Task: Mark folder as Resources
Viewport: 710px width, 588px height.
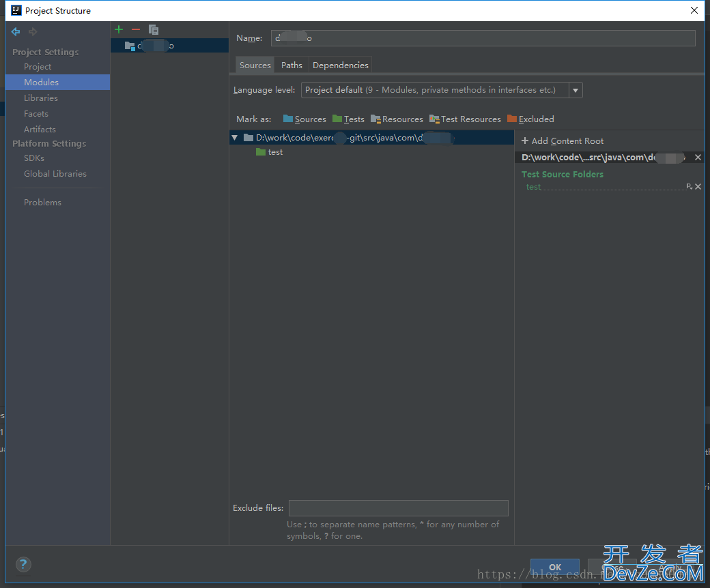Action: (397, 119)
